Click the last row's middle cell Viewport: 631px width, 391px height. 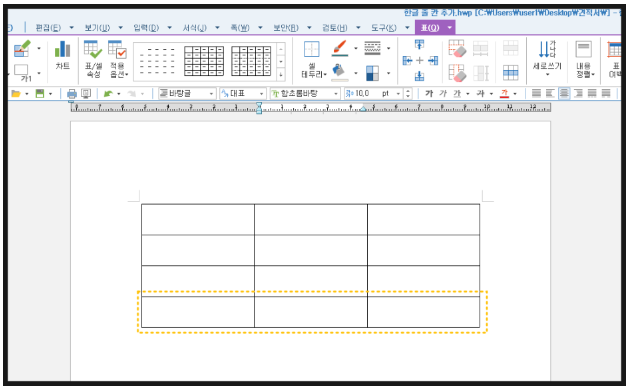[x=311, y=312]
